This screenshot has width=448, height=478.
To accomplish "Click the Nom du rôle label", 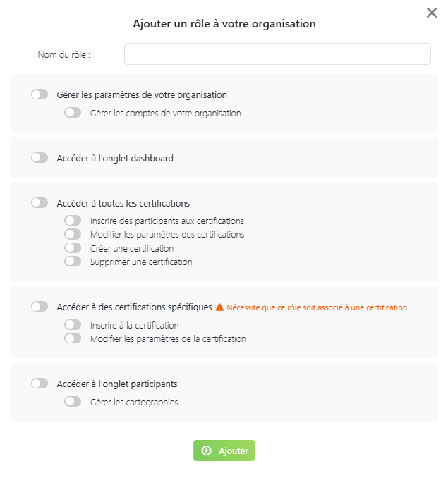I will pyautogui.click(x=64, y=54).
